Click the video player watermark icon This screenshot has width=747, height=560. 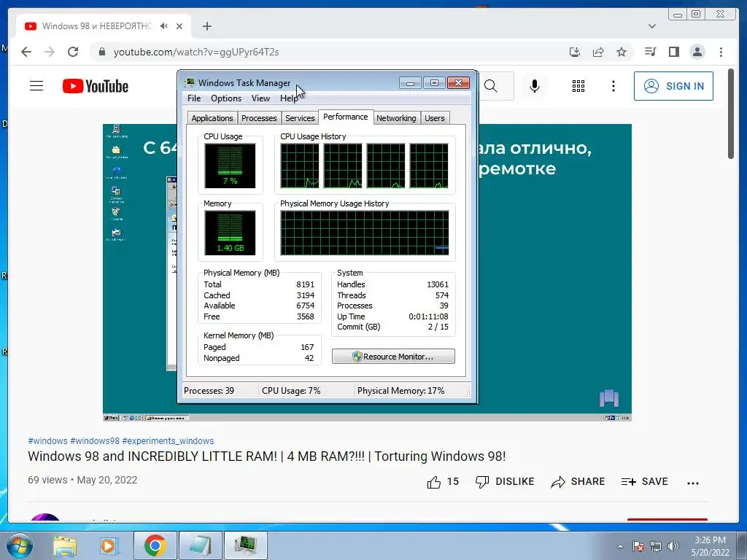click(609, 398)
